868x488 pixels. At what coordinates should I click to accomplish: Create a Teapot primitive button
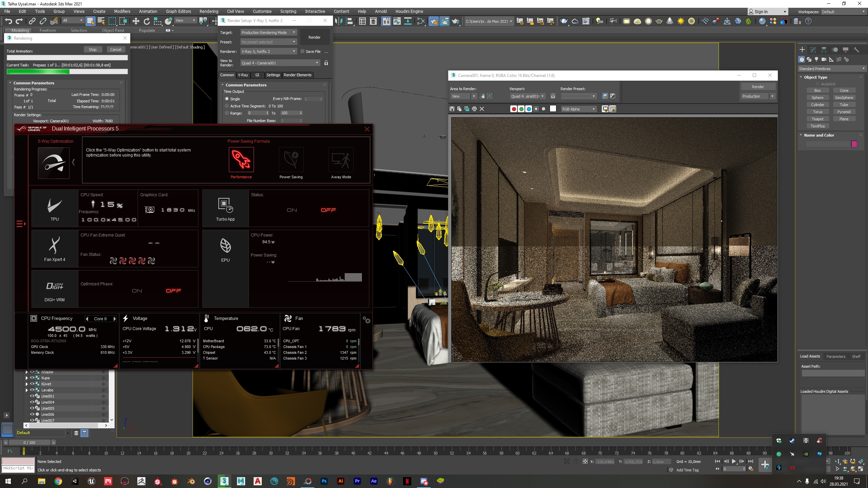tap(817, 119)
